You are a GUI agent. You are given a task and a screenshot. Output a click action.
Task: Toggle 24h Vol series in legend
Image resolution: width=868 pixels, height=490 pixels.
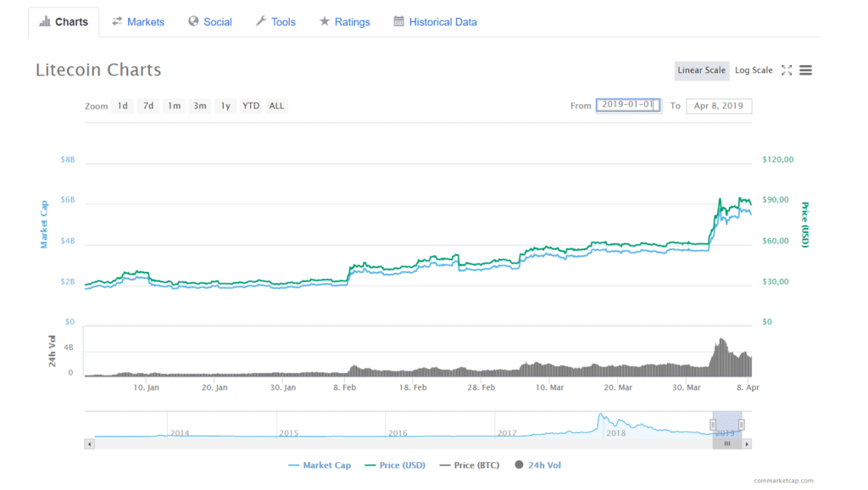tap(537, 465)
